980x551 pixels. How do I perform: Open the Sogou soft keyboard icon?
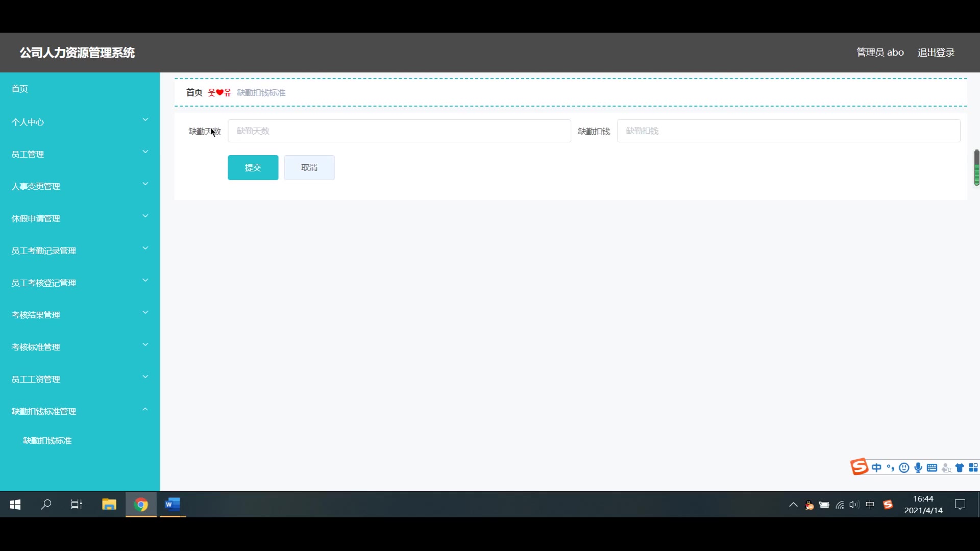coord(932,468)
